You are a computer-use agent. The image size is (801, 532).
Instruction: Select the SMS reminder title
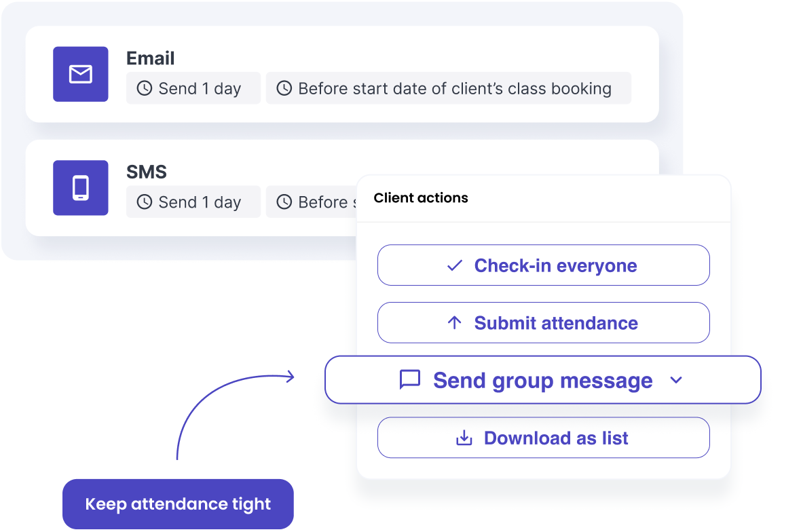click(x=147, y=172)
